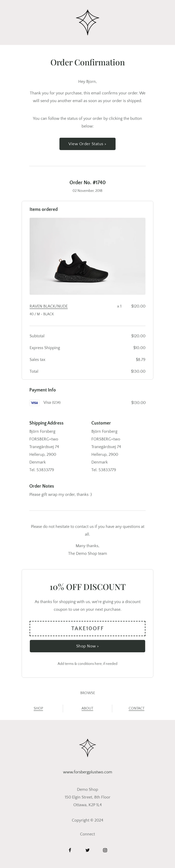Click the View Order Status button
175x868 pixels.
pos(87,144)
